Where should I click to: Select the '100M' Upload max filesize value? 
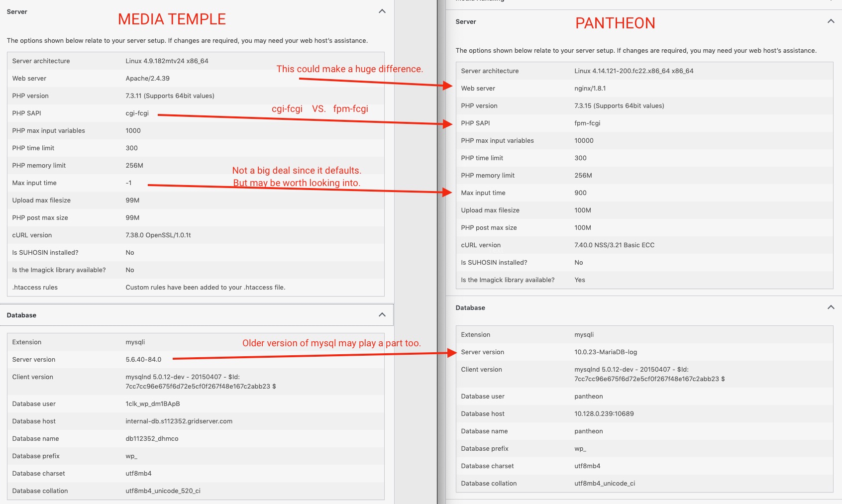(583, 210)
